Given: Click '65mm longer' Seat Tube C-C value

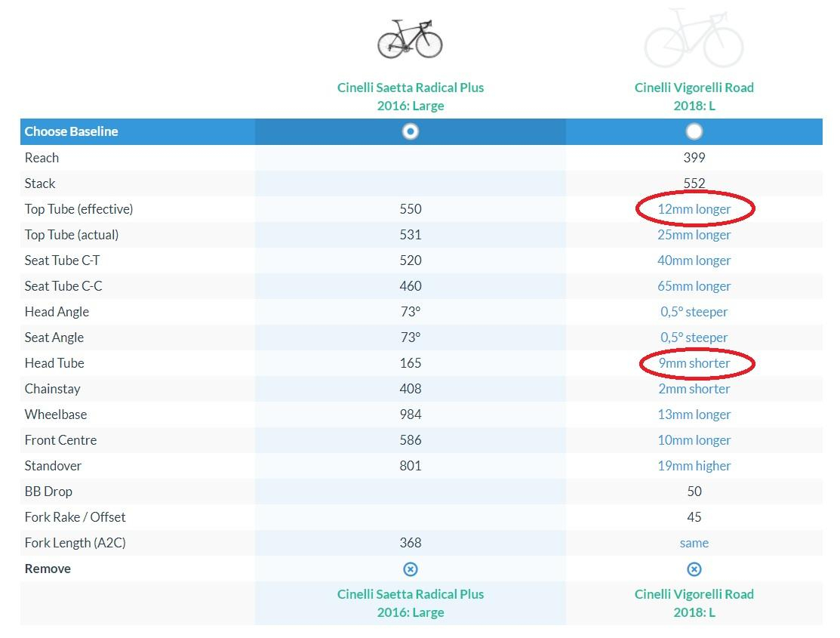Looking at the screenshot, I should click(694, 286).
